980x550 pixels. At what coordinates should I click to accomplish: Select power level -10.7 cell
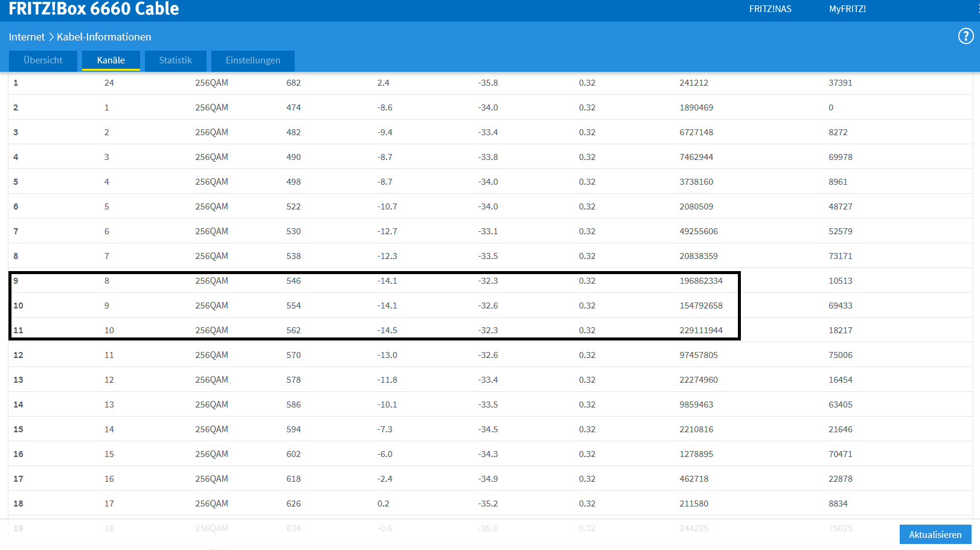click(x=387, y=206)
